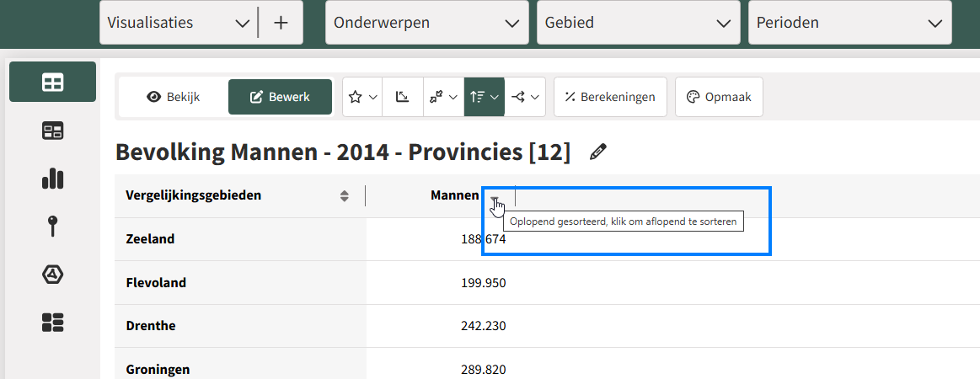Choose the map pin sidebar icon
The height and width of the screenshot is (379, 980).
pos(52,226)
